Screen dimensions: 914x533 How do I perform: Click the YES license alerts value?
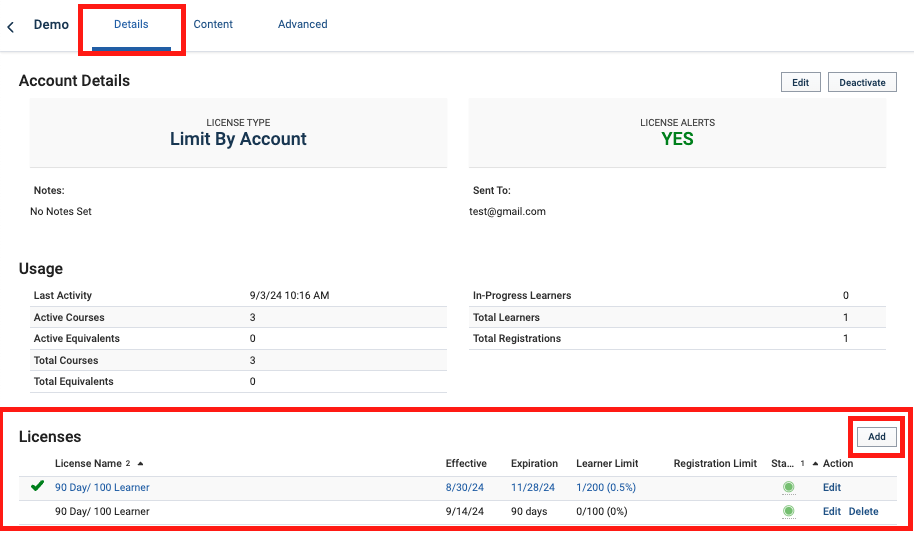(x=677, y=139)
